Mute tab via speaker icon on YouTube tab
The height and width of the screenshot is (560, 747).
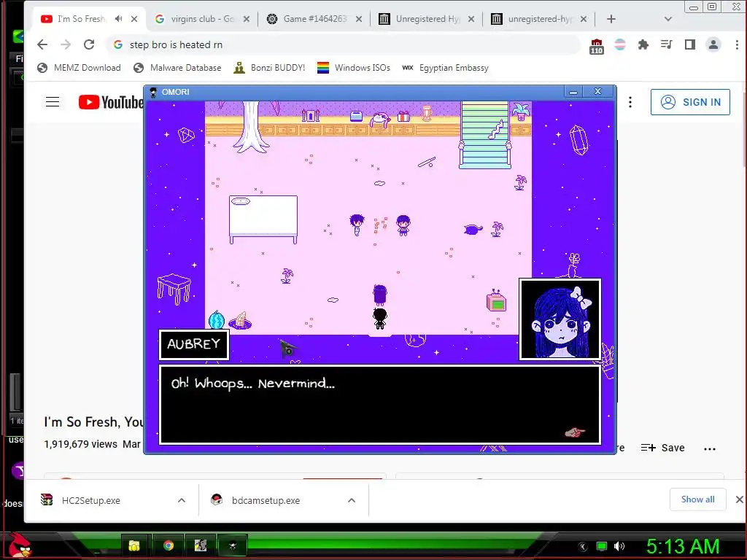point(118,18)
